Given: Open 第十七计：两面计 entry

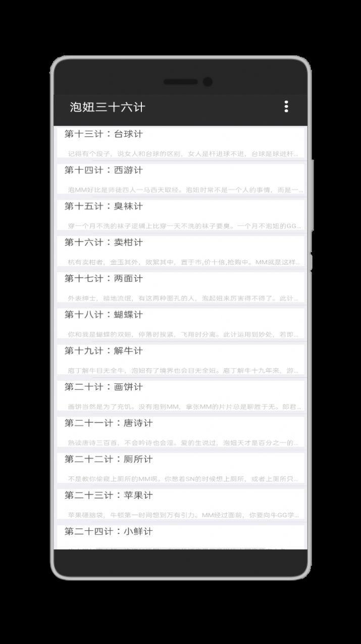Looking at the screenshot, I should (x=180, y=287).
